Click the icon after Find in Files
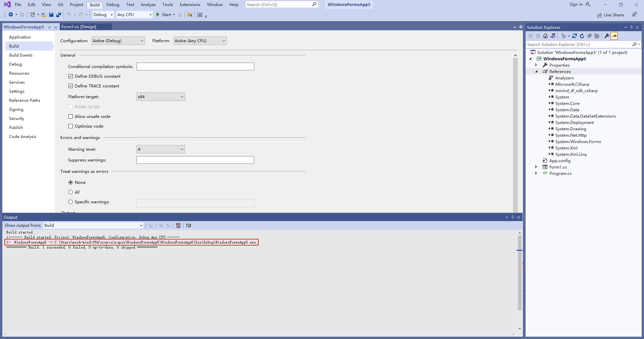This screenshot has width=644, height=339. click(200, 15)
